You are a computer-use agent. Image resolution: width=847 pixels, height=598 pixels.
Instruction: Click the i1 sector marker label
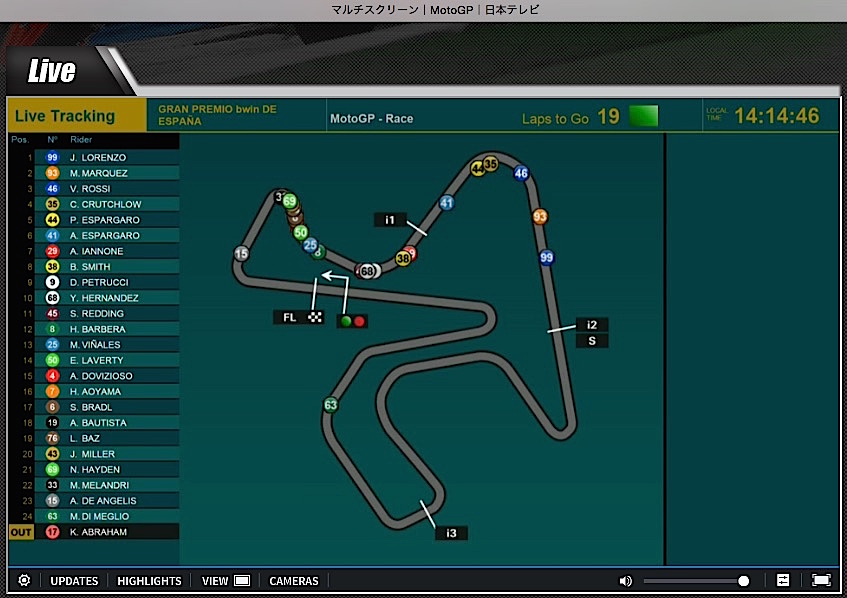(390, 220)
